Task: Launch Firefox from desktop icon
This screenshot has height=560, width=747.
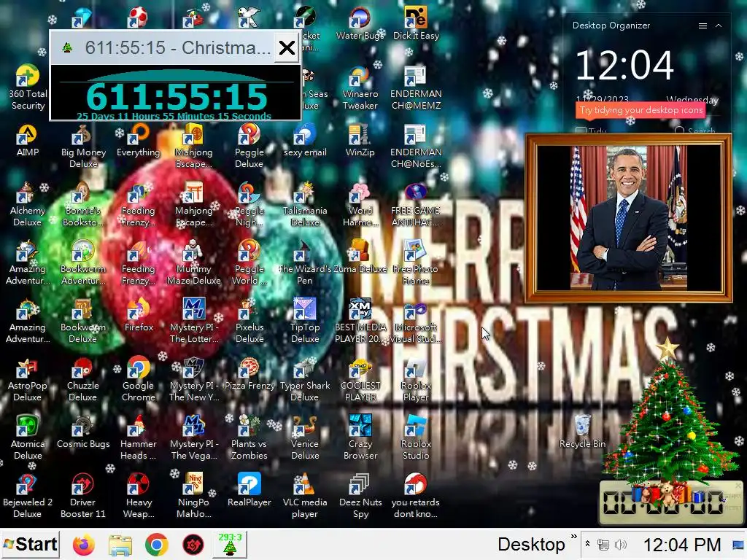Action: point(138,315)
